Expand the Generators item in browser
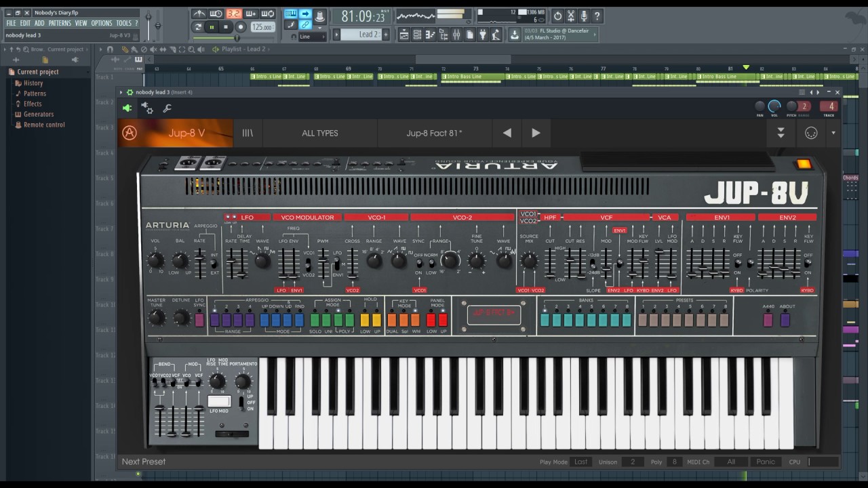The height and width of the screenshot is (488, 868). [39, 114]
